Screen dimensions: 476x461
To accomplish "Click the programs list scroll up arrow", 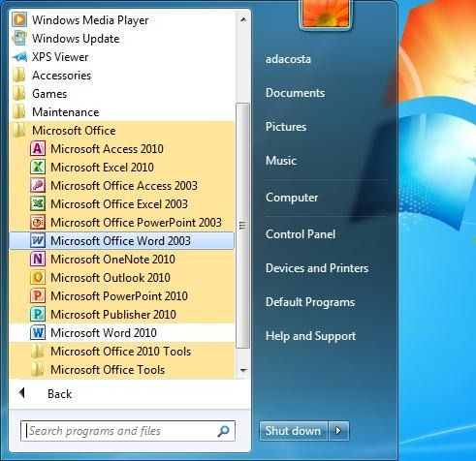I will 243,19.
